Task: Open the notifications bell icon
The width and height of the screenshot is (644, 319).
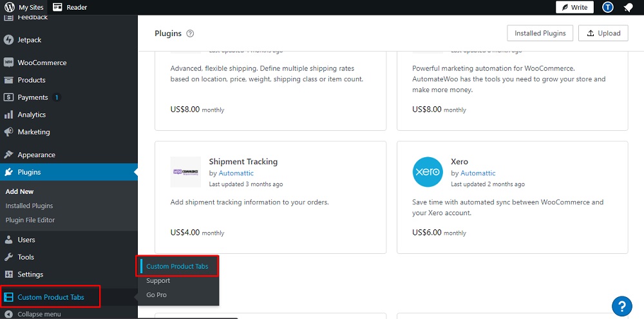Action: 628,7
